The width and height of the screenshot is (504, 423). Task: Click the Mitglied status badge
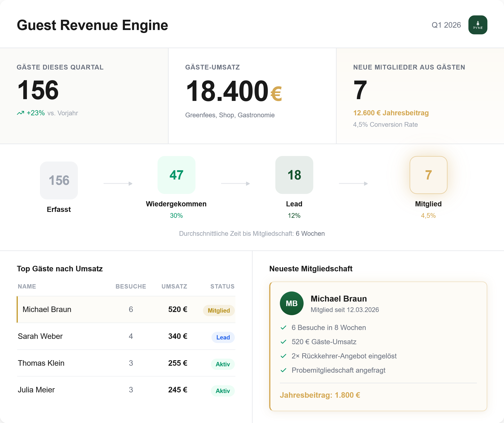pos(218,310)
